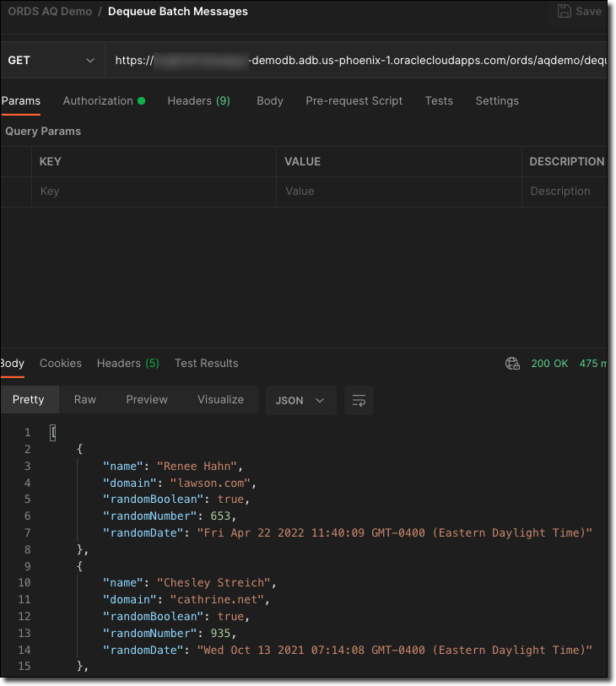Open the GET method dropdown
The width and height of the screenshot is (616, 686).
[x=51, y=61]
